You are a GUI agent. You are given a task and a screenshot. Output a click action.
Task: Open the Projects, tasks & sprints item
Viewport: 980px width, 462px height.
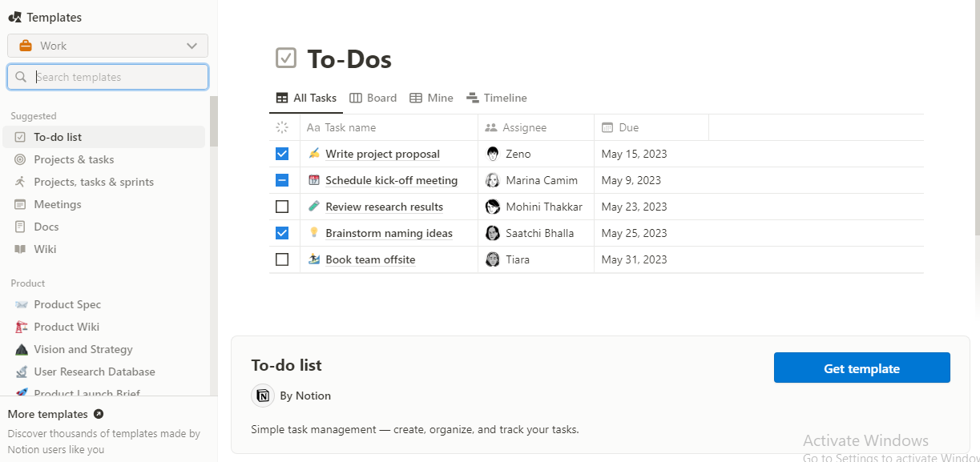(x=94, y=182)
